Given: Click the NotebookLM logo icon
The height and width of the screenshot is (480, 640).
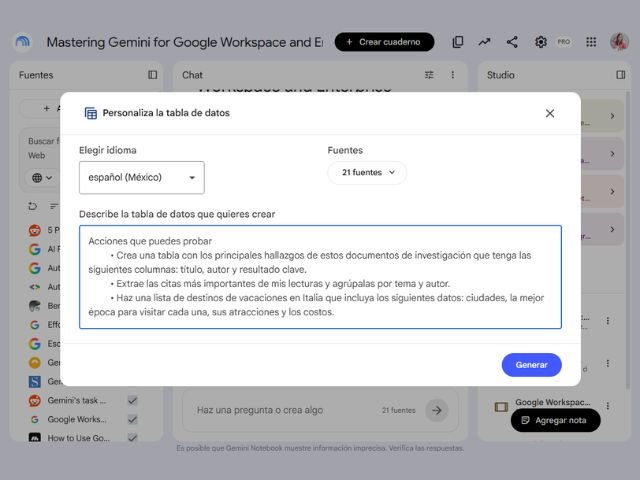Looking at the screenshot, I should [x=23, y=42].
